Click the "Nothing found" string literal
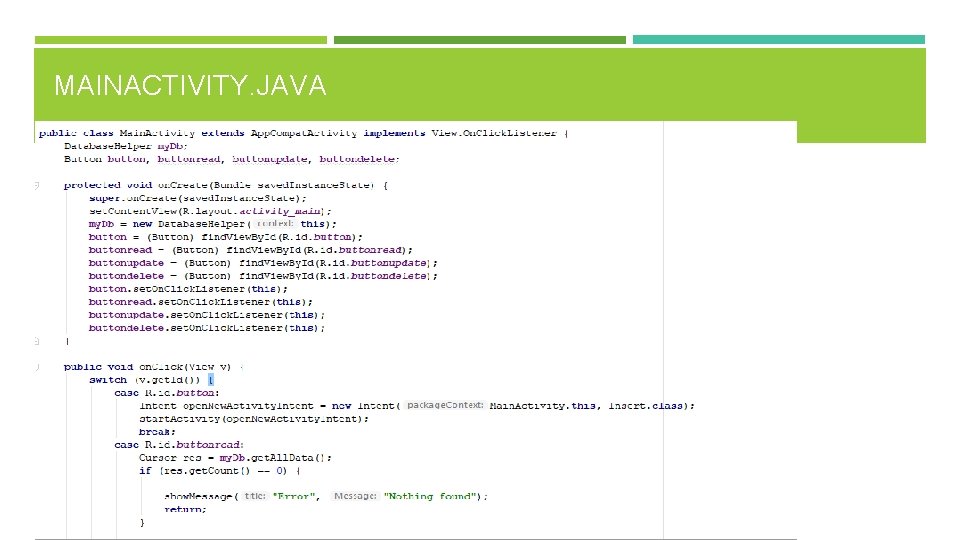 point(429,497)
